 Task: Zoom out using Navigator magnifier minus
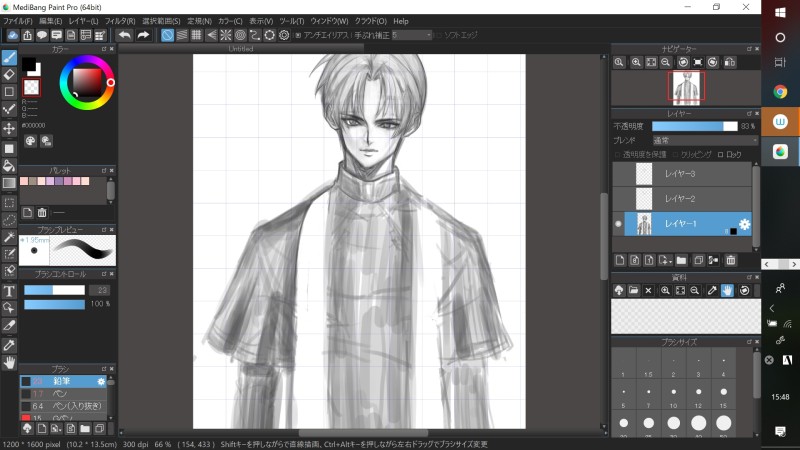[x=665, y=62]
